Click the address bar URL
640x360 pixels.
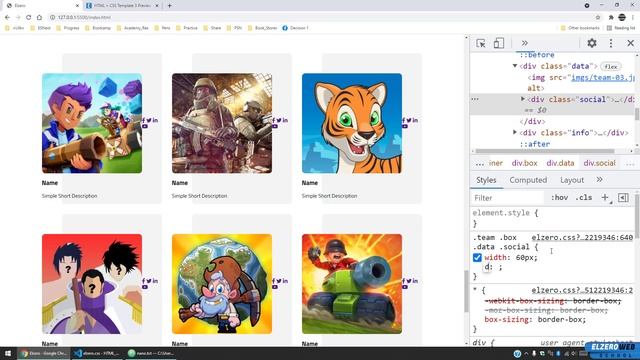pos(84,17)
